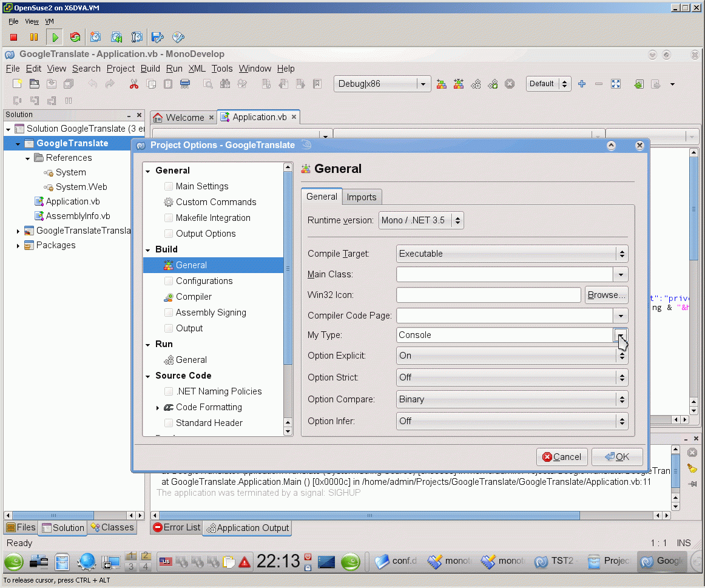The image size is (705, 588).
Task: Click the Stop execution toolbar icon
Action: click(x=510, y=84)
